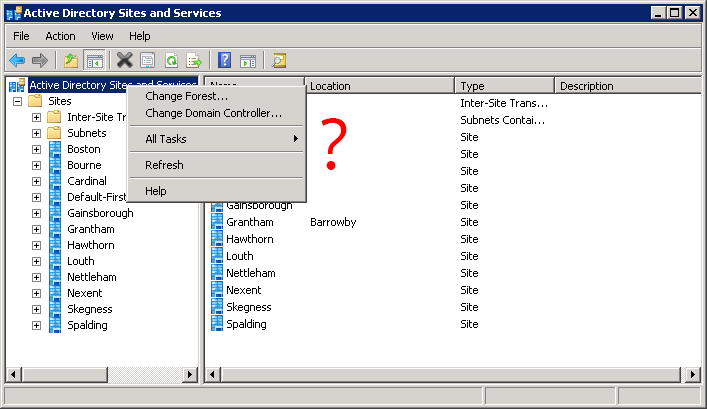The width and height of the screenshot is (707, 409).
Task: Expand the Inter-Site Transports node
Action: [37, 117]
